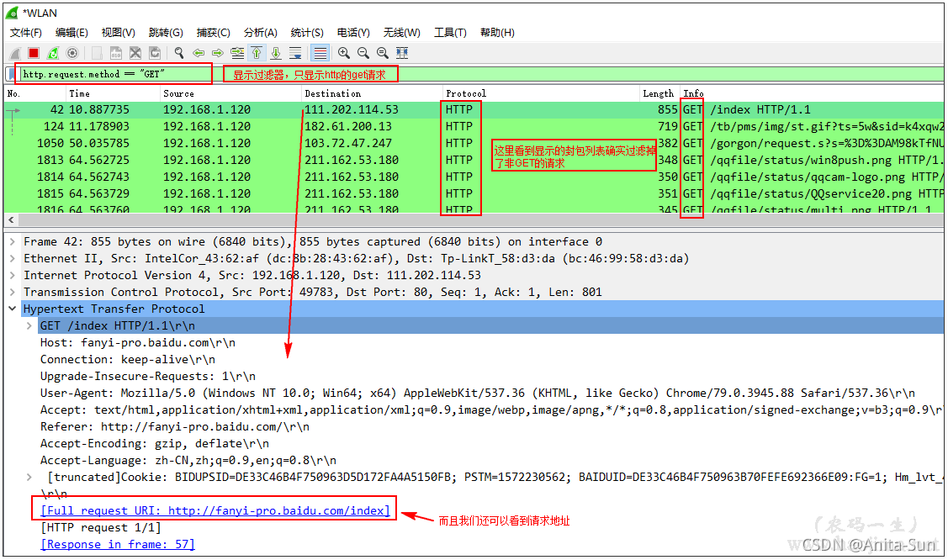The image size is (948, 560).
Task: Select packet 124 to 182.61.200.13
Action: [x=474, y=126]
